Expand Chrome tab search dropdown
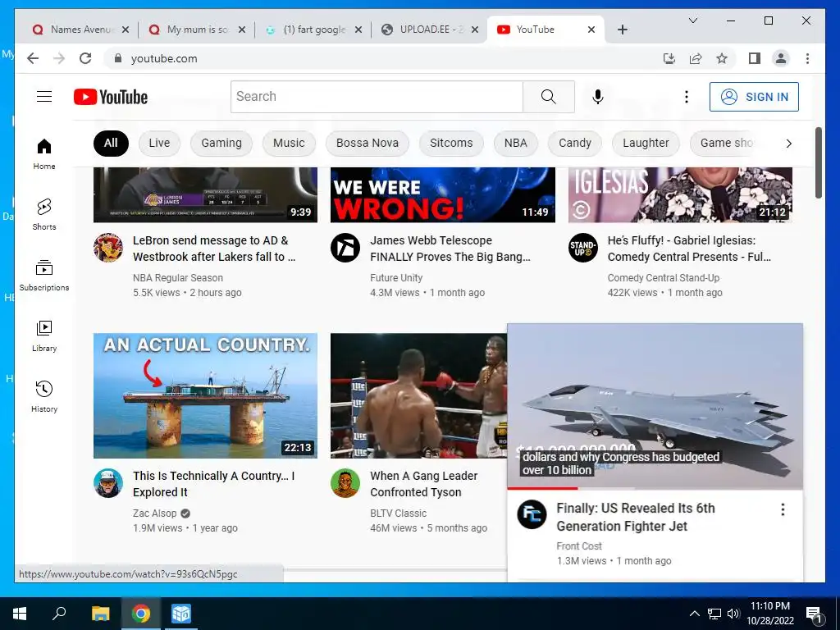Image resolution: width=840 pixels, height=630 pixels. (x=692, y=21)
